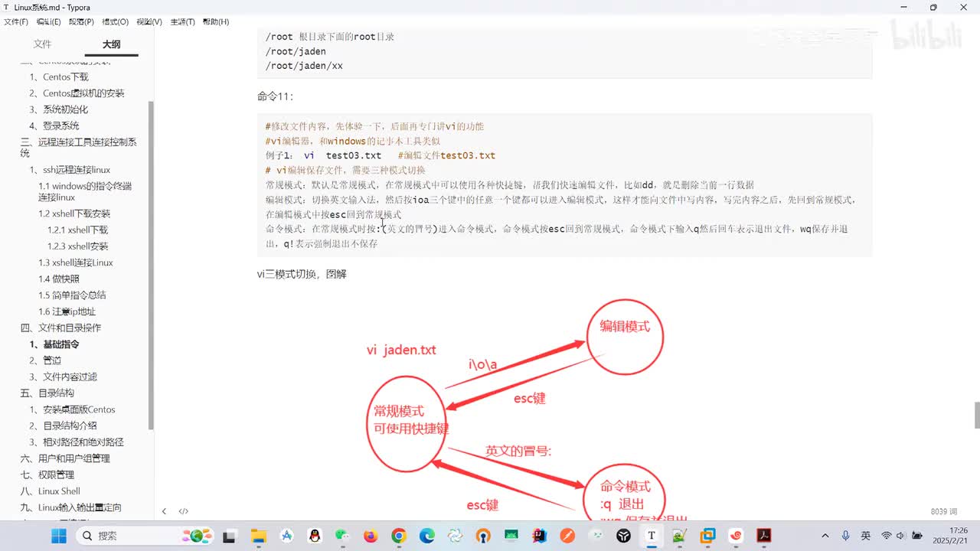Go to outline item 2、Centos虚拟机的安装
Viewport: 980px width, 551px height.
click(x=77, y=93)
